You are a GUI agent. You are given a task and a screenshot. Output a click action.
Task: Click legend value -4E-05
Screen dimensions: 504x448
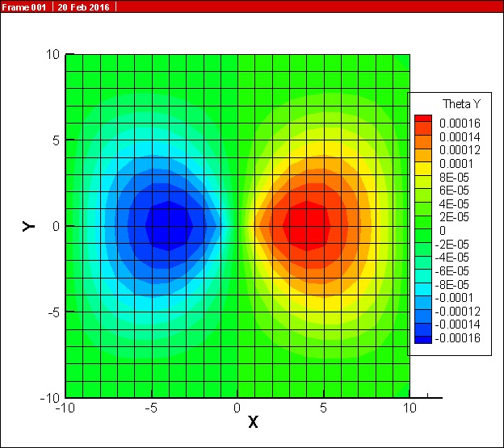(451, 257)
